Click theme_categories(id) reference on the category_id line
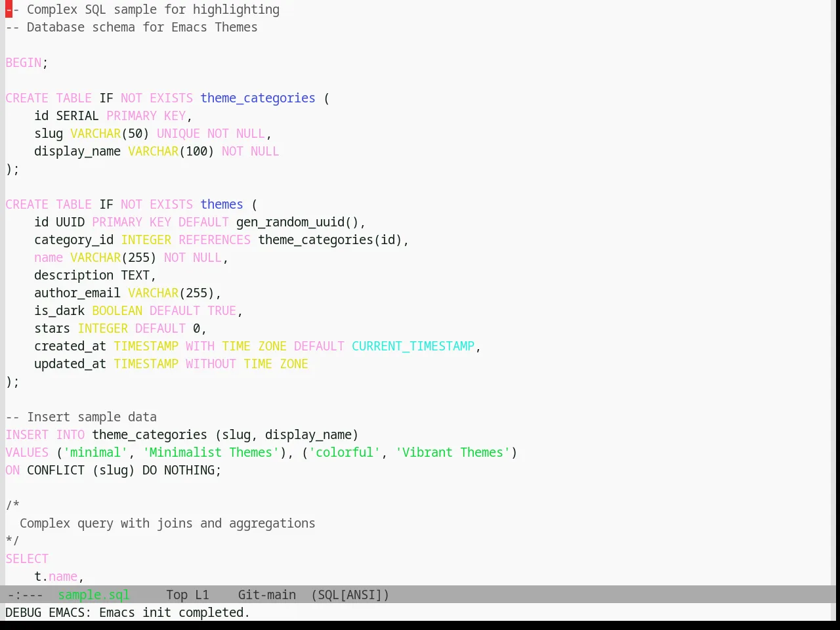Image resolution: width=840 pixels, height=630 pixels. [330, 240]
